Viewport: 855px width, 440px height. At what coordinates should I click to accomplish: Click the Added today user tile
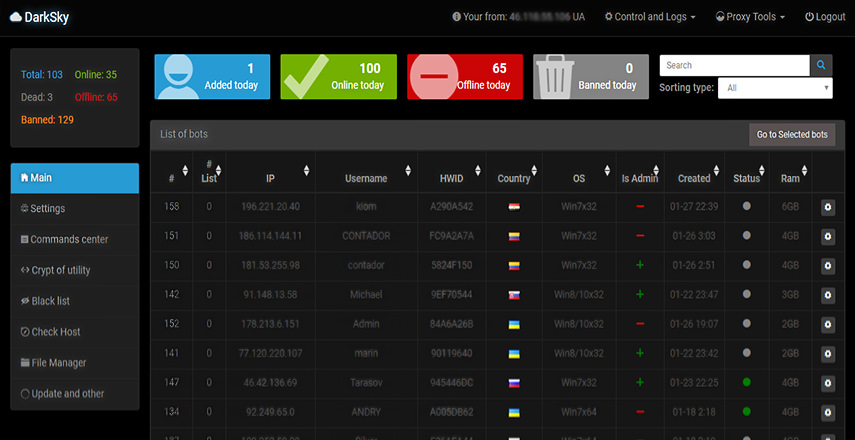[212, 77]
